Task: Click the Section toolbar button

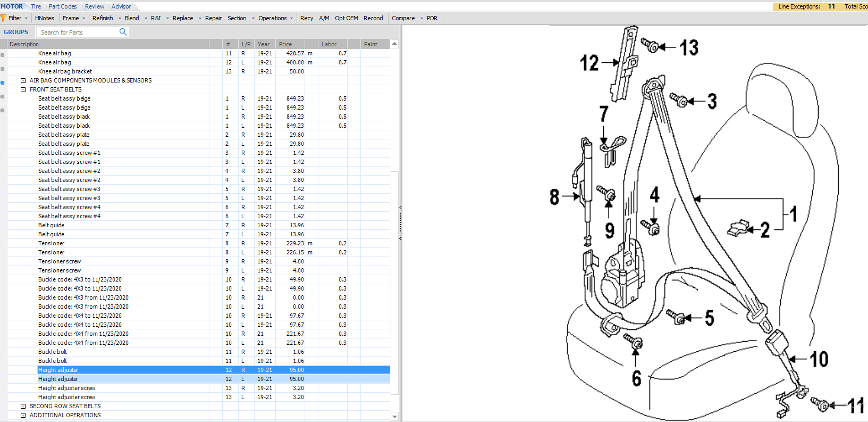Action: click(237, 18)
